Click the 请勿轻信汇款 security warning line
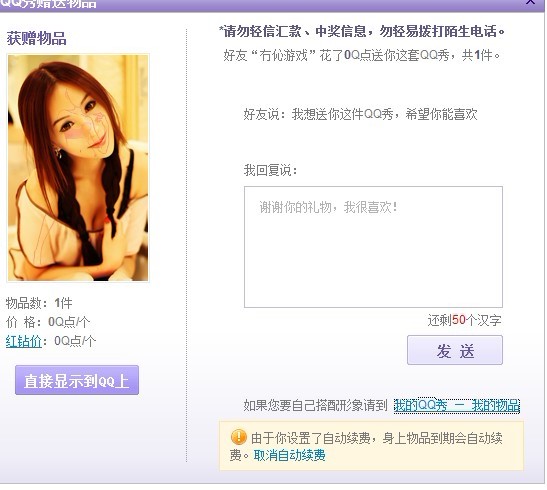The width and height of the screenshot is (547, 490). tap(362, 31)
